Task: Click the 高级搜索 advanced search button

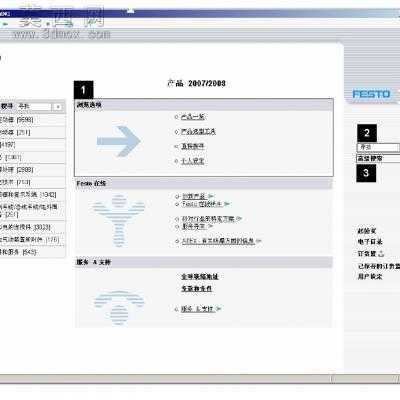Action: click(378, 158)
